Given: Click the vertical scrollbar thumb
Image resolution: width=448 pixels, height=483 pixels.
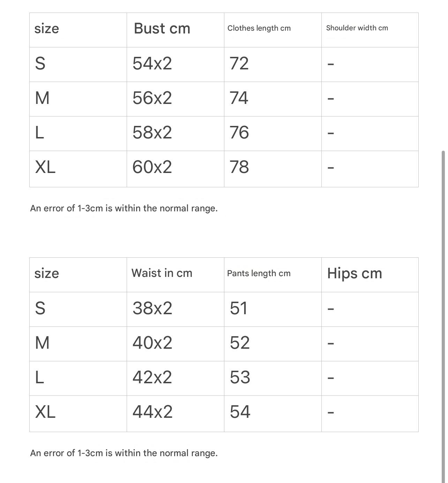Looking at the screenshot, I should coord(443,314).
